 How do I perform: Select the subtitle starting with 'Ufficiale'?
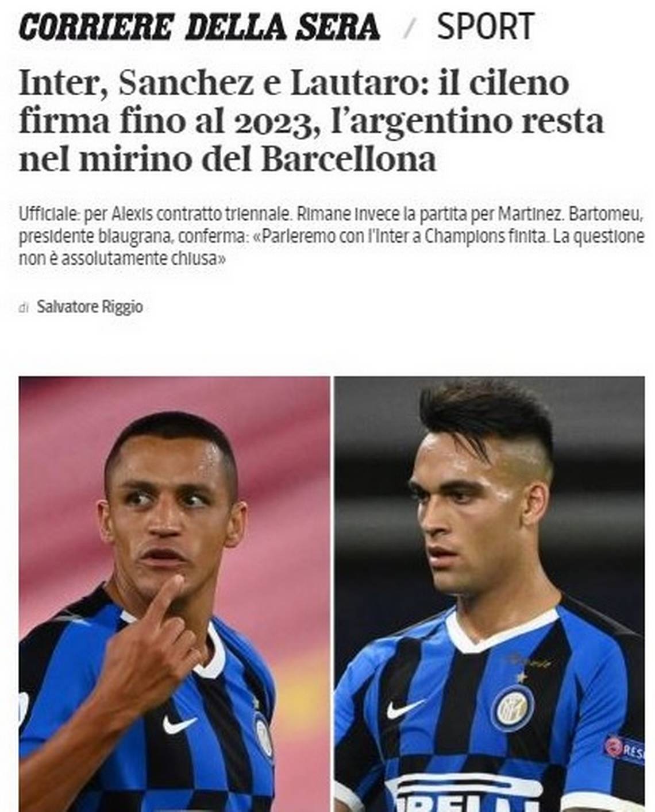tap(332, 237)
